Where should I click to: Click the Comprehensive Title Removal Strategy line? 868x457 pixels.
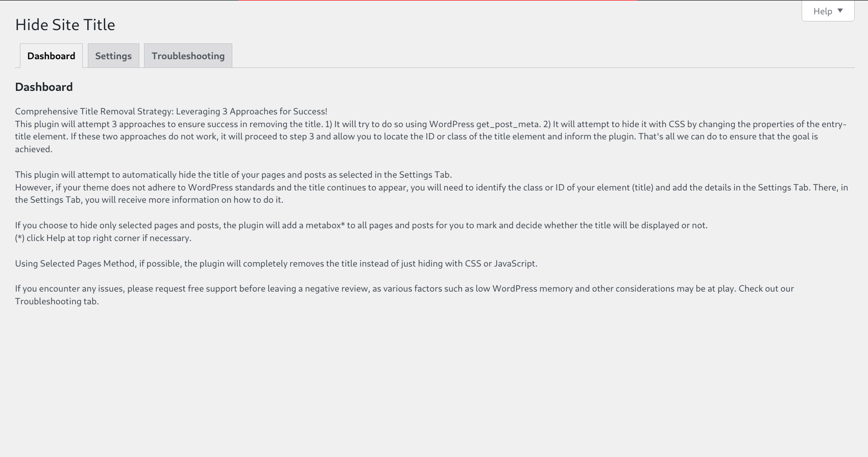pos(171,111)
